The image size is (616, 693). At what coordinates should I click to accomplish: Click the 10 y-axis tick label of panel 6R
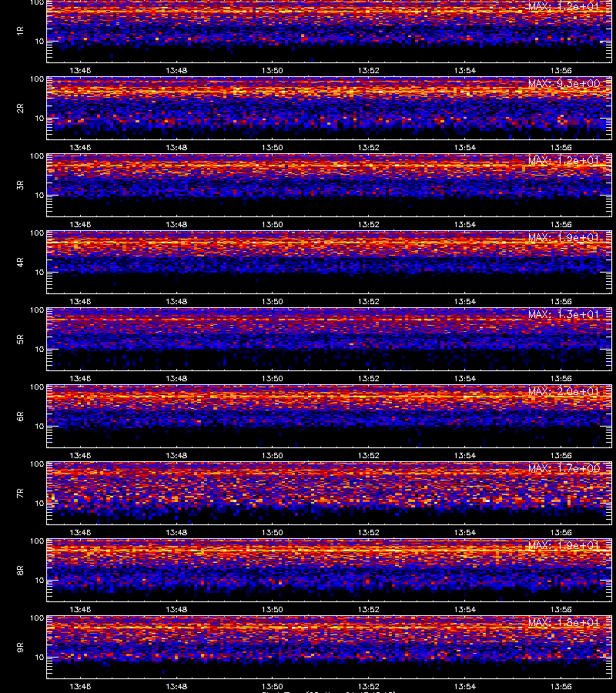pyautogui.click(x=39, y=426)
